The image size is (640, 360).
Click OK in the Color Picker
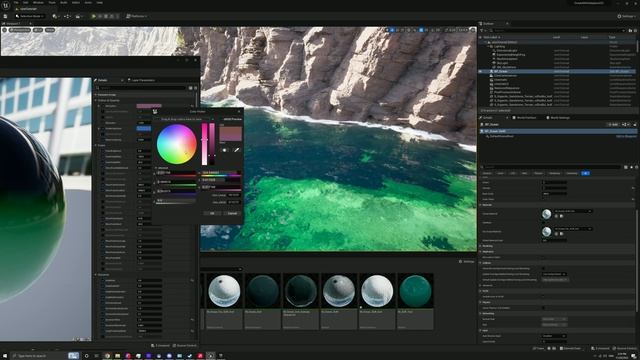click(212, 213)
